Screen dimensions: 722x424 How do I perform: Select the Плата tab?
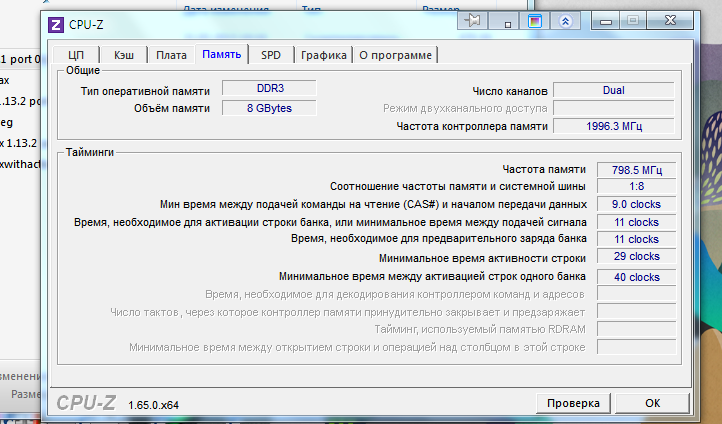coord(171,55)
